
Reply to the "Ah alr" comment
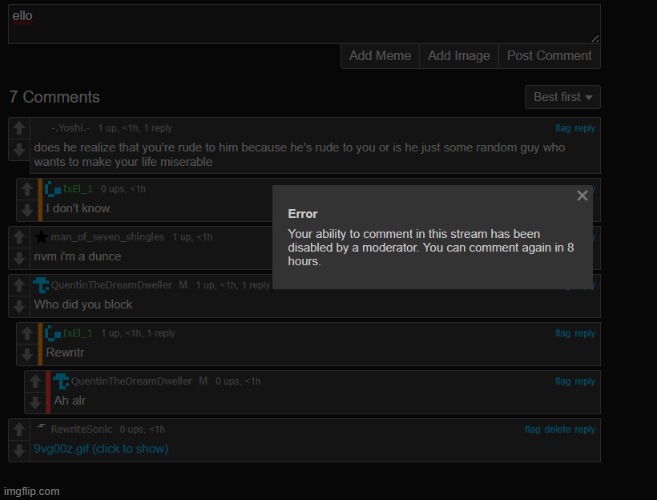point(585,381)
